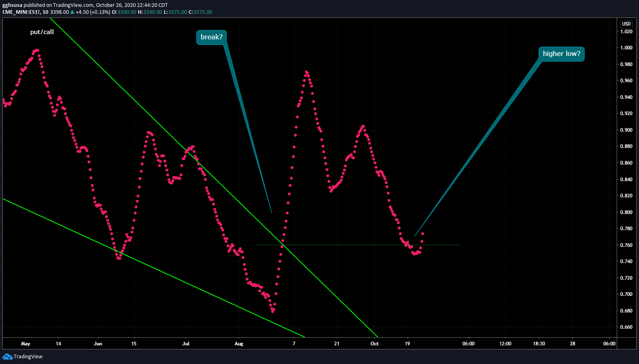Click the 0.660 price axis label
The height and width of the screenshot is (364, 639).
[x=626, y=327]
